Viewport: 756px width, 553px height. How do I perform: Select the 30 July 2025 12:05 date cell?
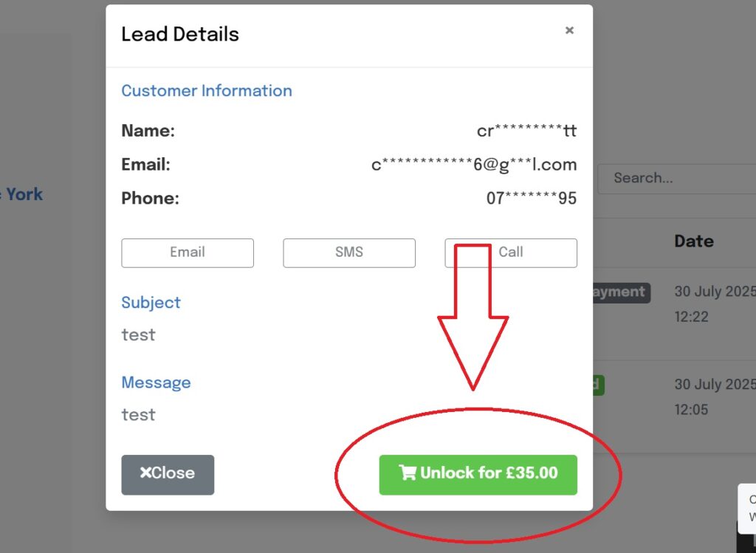point(714,396)
